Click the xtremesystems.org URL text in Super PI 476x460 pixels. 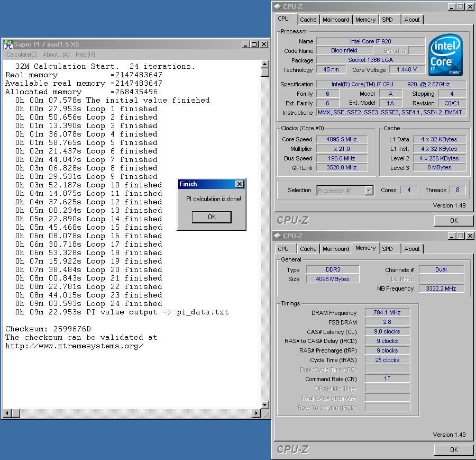pyautogui.click(x=75, y=346)
